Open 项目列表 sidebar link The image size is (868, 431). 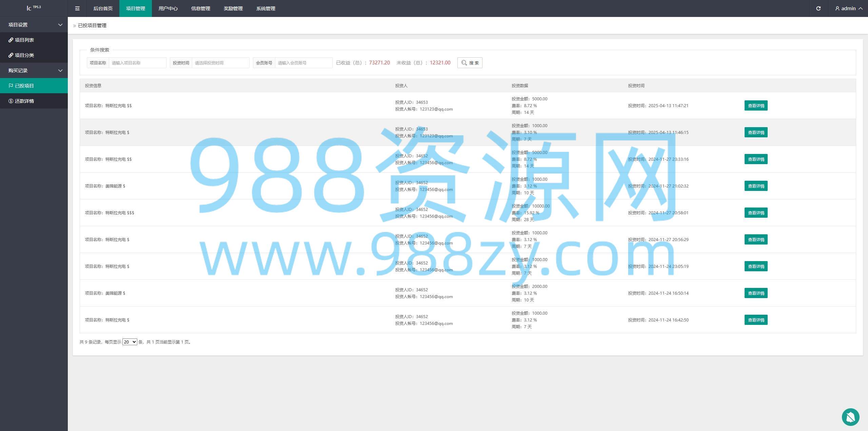[24, 40]
